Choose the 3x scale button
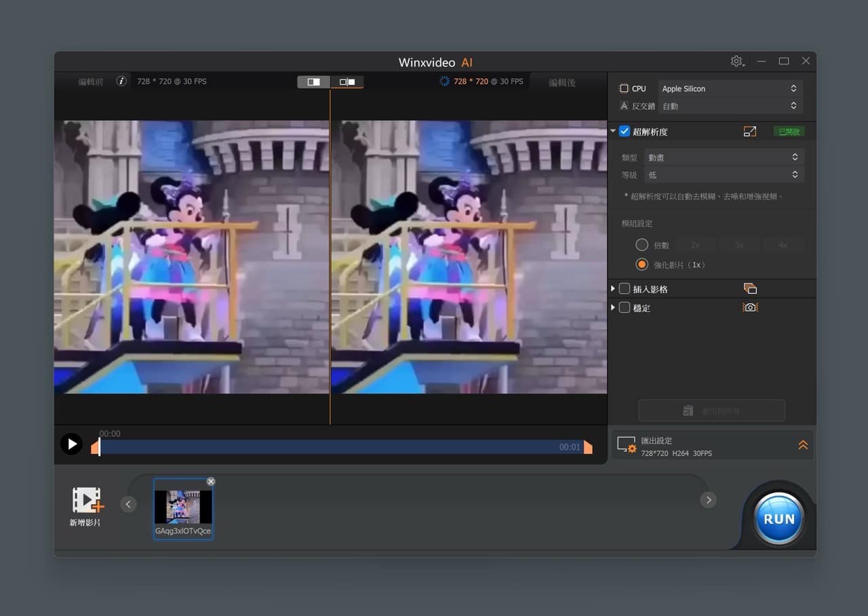 coord(740,245)
